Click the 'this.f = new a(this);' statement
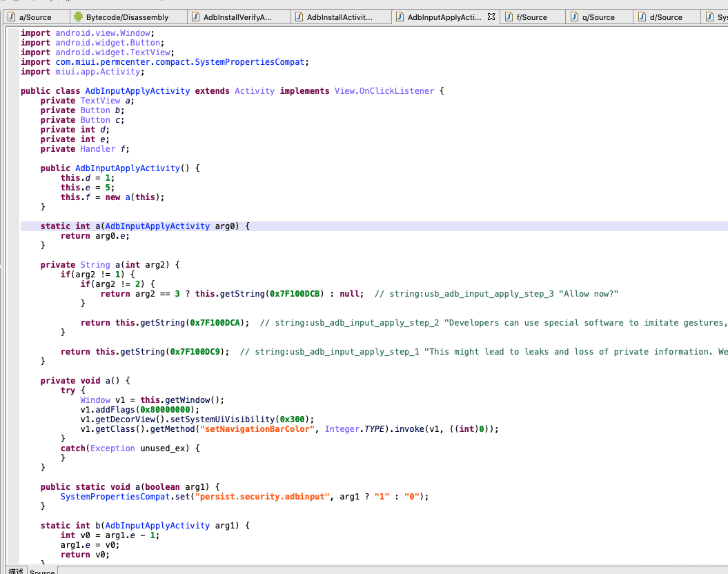Image resolution: width=728 pixels, height=574 pixels. coord(112,197)
